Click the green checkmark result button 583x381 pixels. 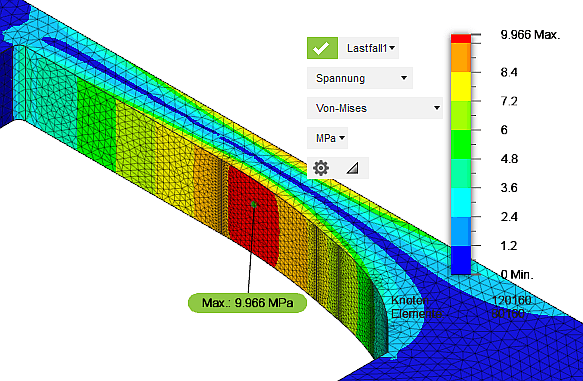322,48
